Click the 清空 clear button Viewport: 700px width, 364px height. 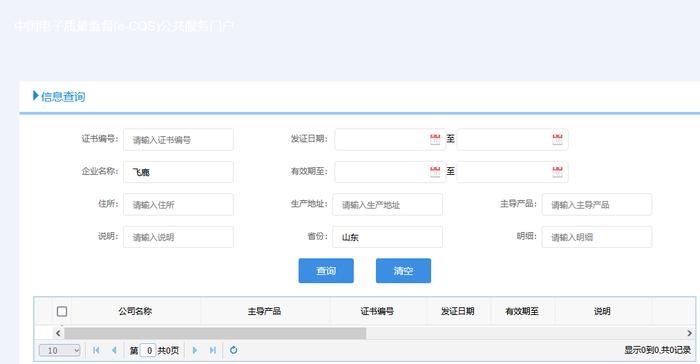403,271
